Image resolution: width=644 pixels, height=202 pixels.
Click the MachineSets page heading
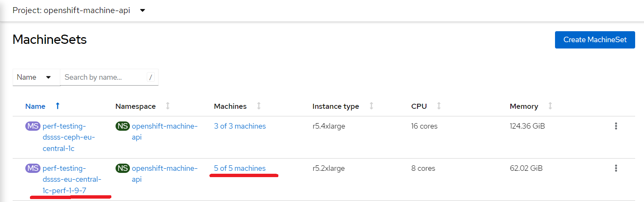point(50,40)
